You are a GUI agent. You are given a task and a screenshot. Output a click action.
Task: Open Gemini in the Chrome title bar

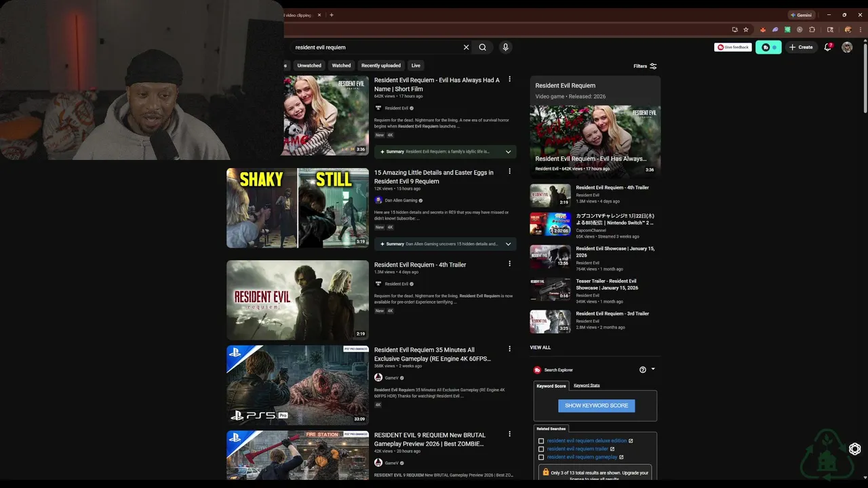click(801, 15)
